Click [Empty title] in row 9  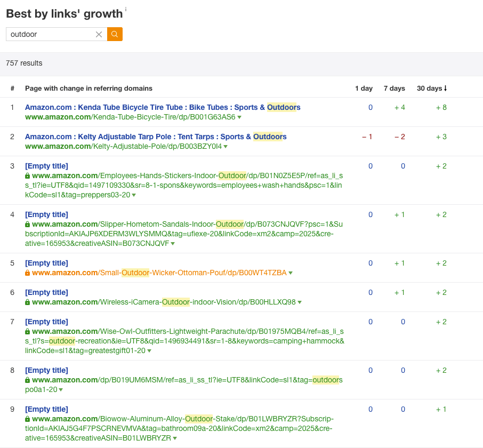[46, 409]
